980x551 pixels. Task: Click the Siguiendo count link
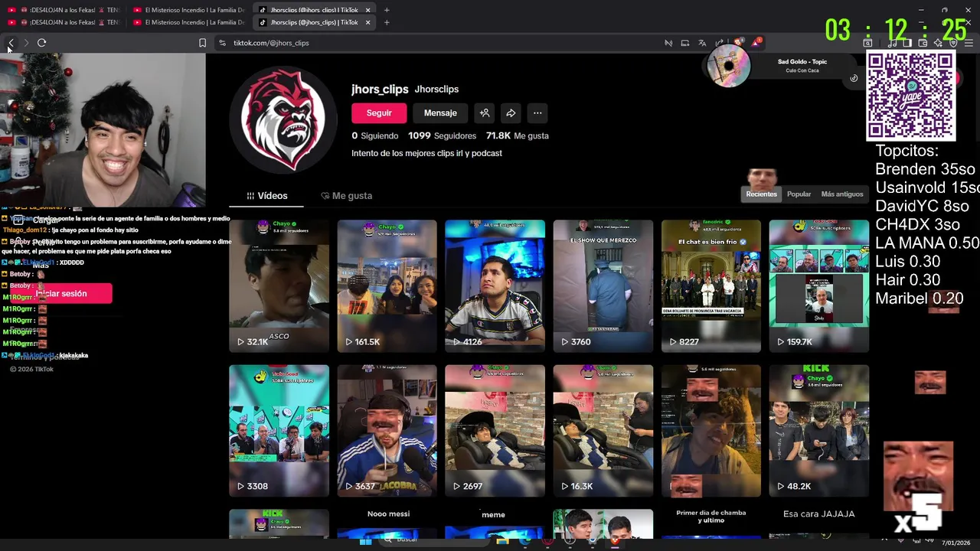[375, 135]
